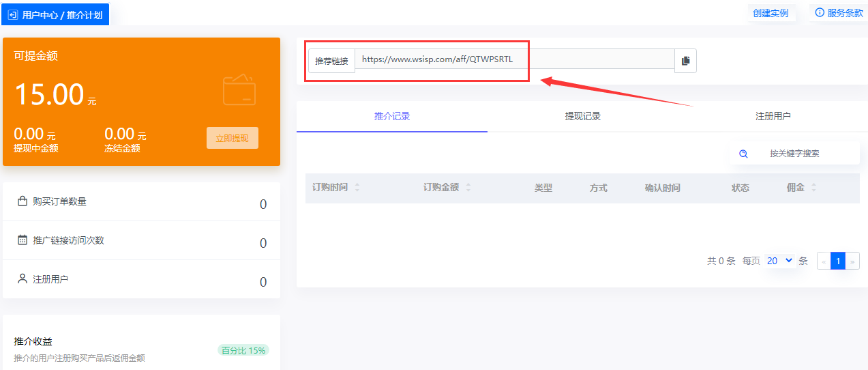This screenshot has width=868, height=370.
Task: Click the shopping bag order icon
Action: pos(23,201)
